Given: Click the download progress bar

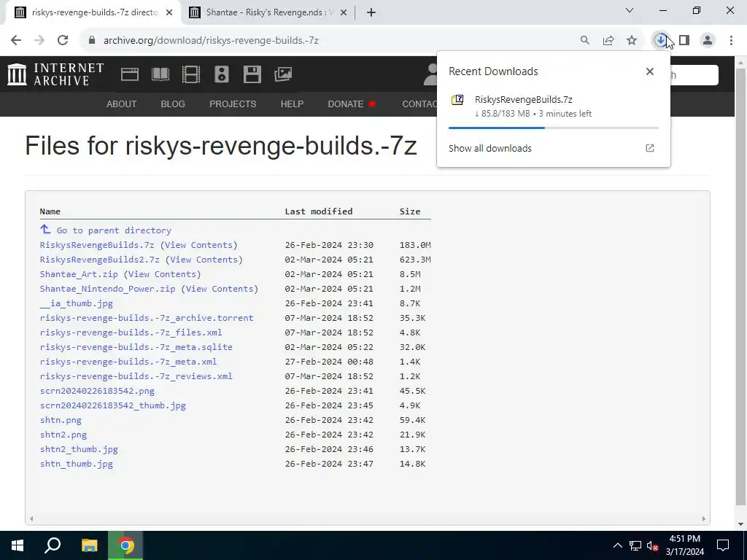Looking at the screenshot, I should pyautogui.click(x=553, y=128).
